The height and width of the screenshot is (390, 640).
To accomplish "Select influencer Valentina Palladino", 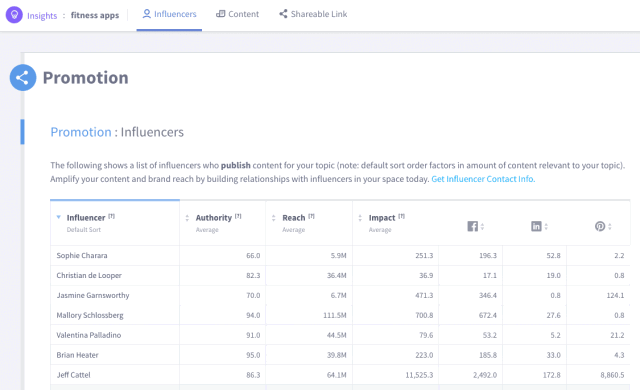I will pos(89,335).
